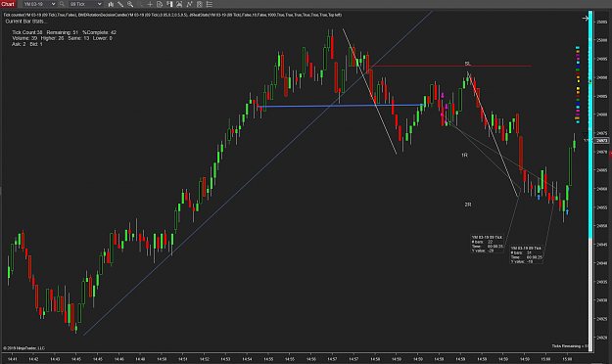Toggle the Chart Trader panel icon
Image resolution: width=612 pixels, height=364 pixels.
[169, 4]
